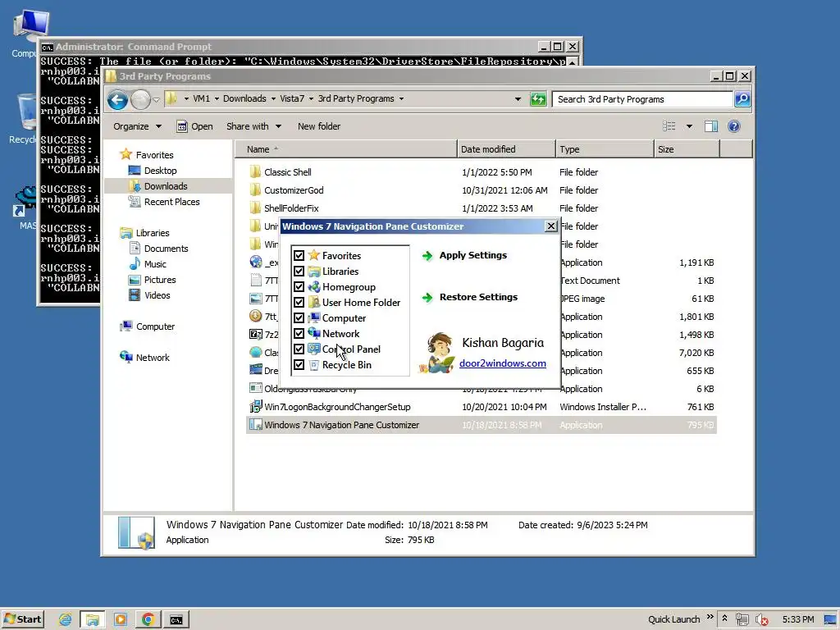Image resolution: width=840 pixels, height=630 pixels.
Task: Click the Change your view icon
Action: (x=669, y=126)
